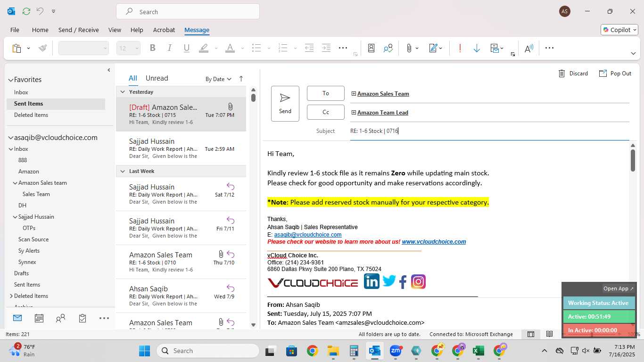The image size is (644, 362).
Task: Expand the Deleted Items folder
Action: [11, 296]
